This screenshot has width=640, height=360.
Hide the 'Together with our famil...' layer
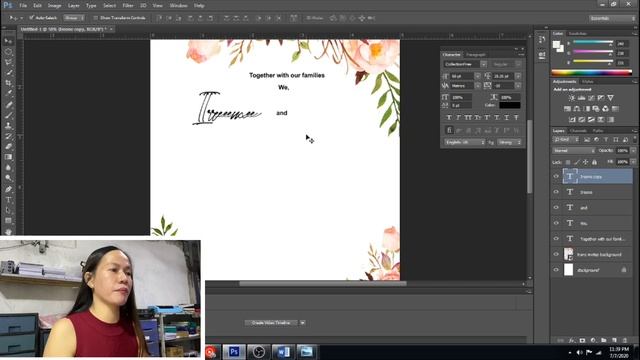556,238
